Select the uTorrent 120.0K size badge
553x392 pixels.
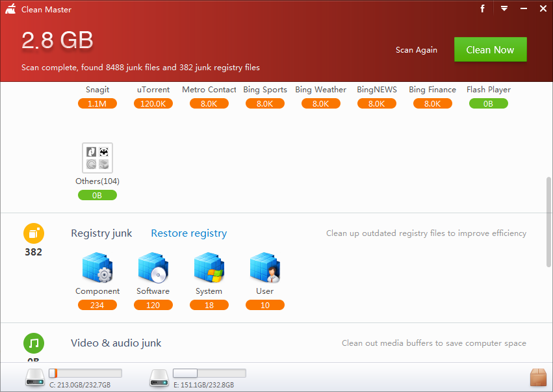pos(153,103)
